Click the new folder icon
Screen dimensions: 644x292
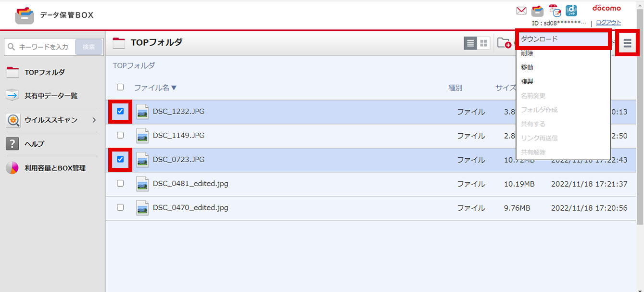[x=504, y=43]
